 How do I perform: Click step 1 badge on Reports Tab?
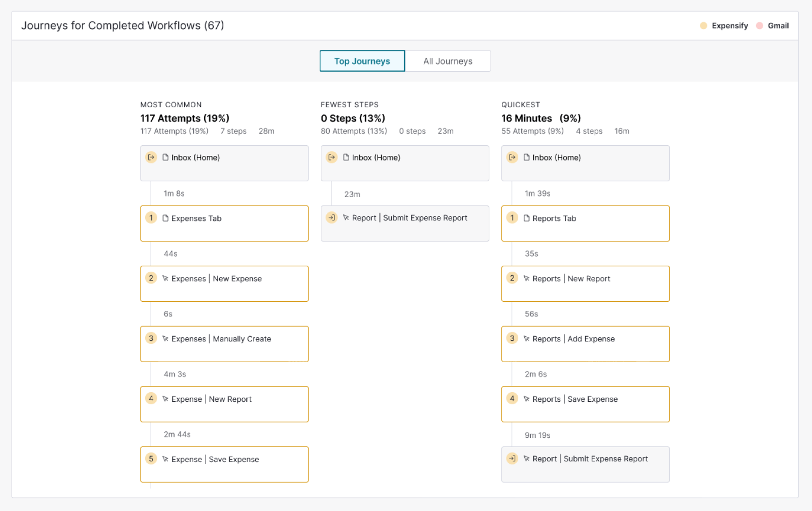[513, 218]
